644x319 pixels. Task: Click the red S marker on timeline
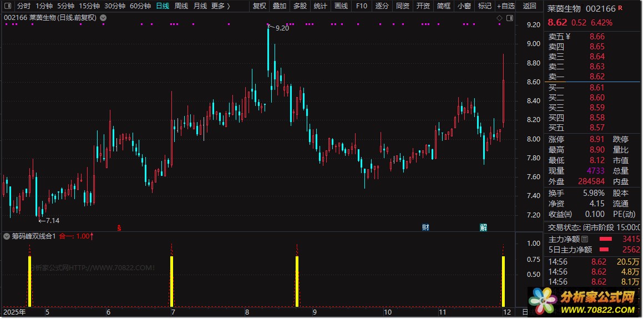pos(119,227)
